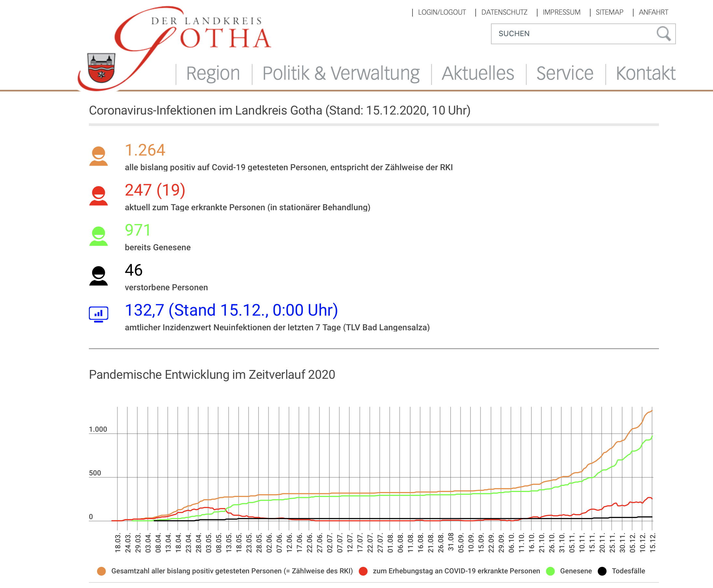The image size is (713, 588).
Task: Click the green person icon for recovered
Action: (x=99, y=236)
